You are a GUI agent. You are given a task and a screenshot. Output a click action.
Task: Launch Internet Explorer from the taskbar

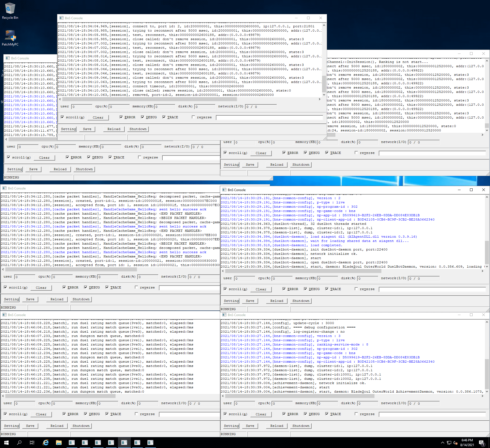coord(46,443)
